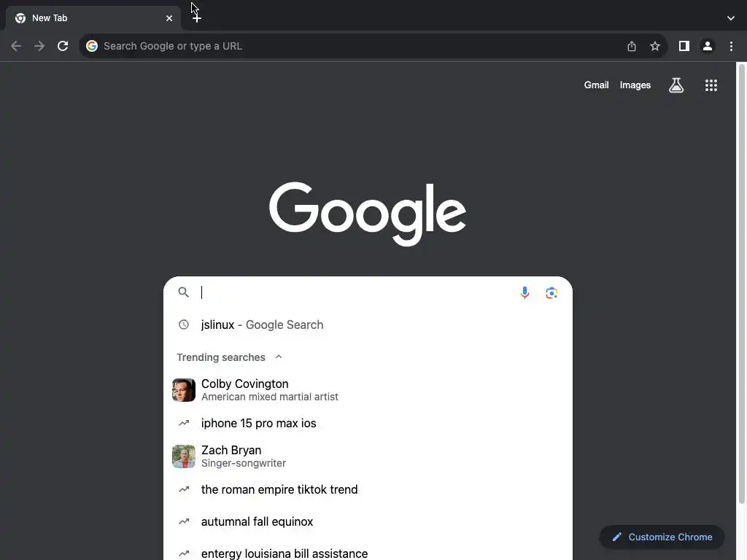Viewport: 747px width, 560px height.
Task: Bookmark this tab with star icon
Action: click(x=655, y=46)
